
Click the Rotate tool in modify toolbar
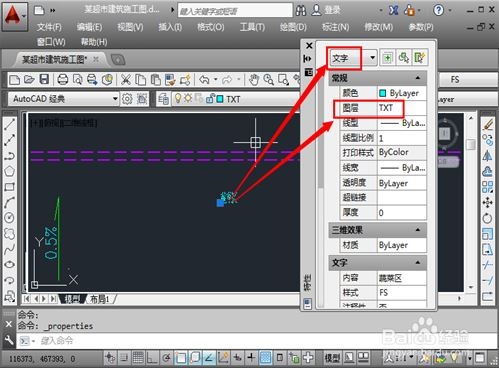coord(488,218)
